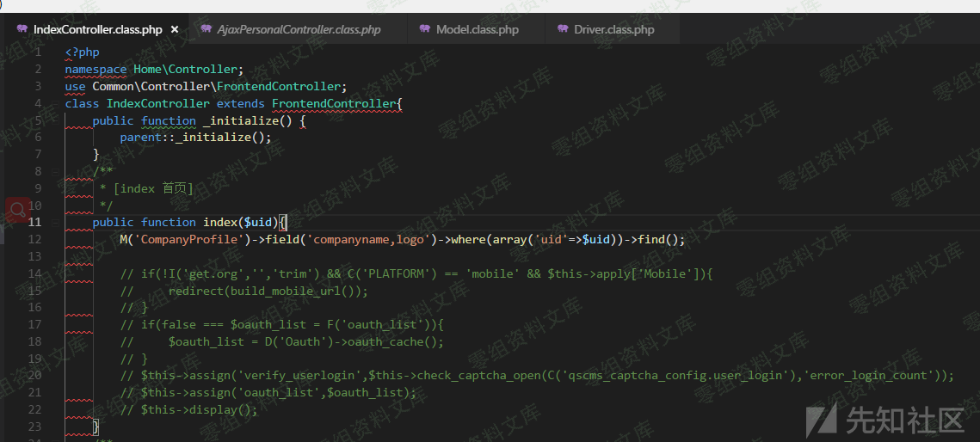980x442 pixels.
Task: Collapse the IndexController class on line 4
Action: 53,103
